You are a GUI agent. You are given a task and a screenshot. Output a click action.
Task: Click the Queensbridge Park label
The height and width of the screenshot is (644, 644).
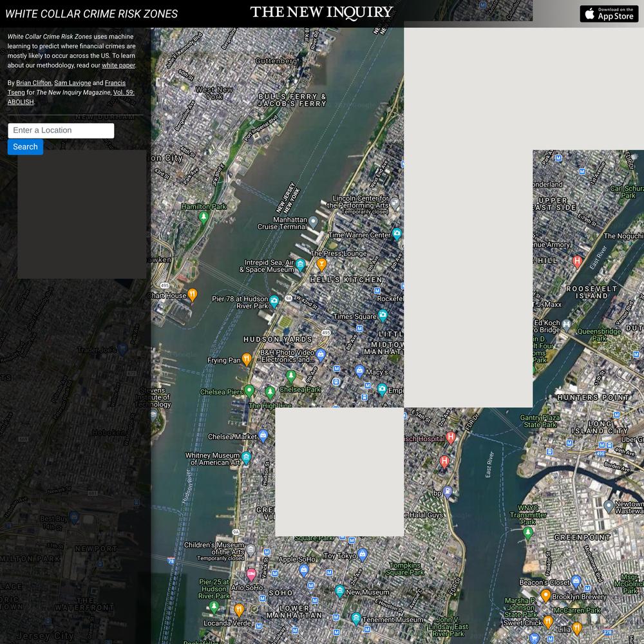pos(599,335)
